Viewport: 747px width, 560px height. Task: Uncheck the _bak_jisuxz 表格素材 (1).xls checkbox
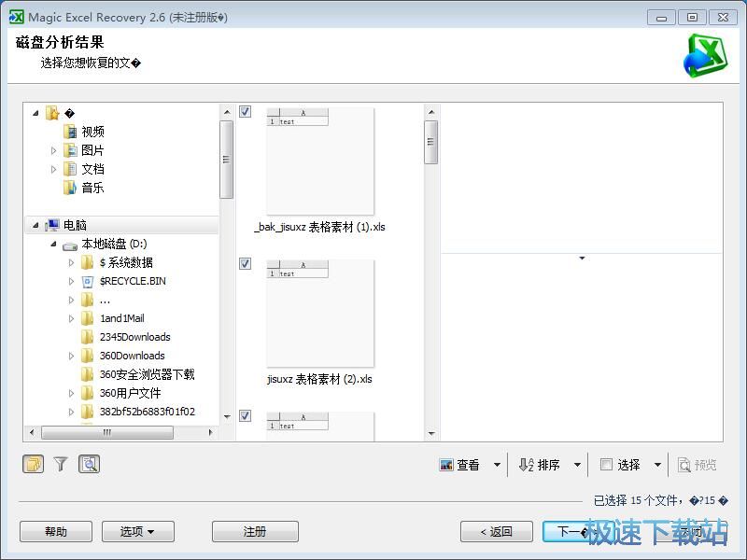click(245, 112)
